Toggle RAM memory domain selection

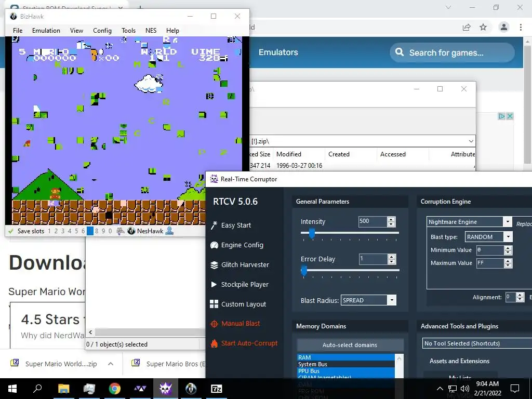(x=345, y=357)
